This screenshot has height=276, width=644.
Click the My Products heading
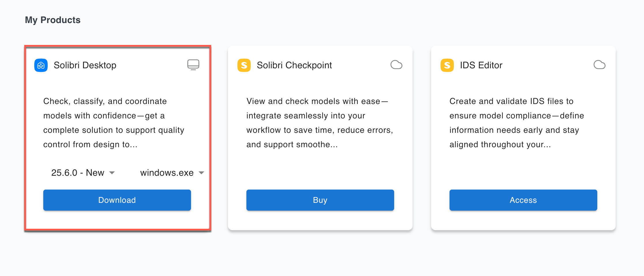[53, 20]
